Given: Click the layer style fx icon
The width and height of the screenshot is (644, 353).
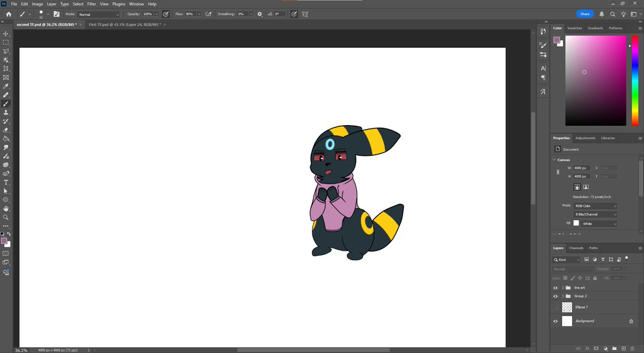Looking at the screenshot, I should [x=588, y=348].
